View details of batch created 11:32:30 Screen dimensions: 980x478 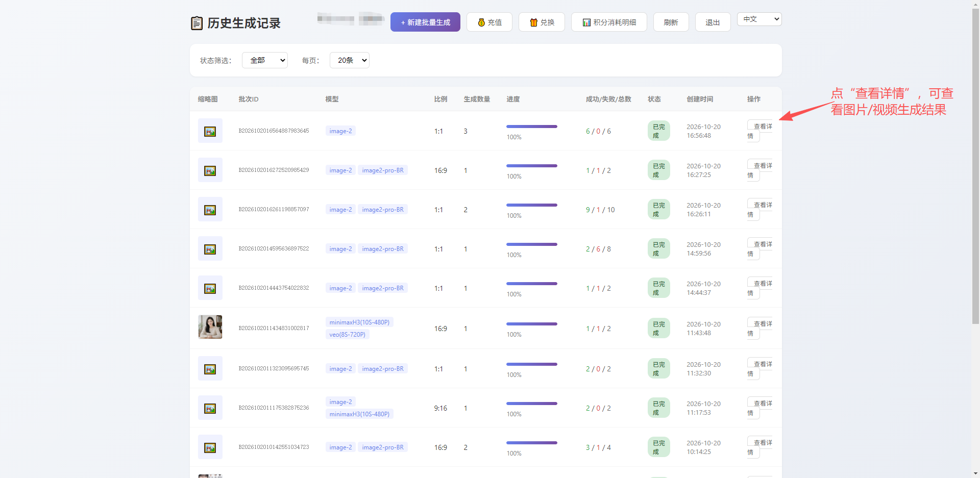(759, 369)
